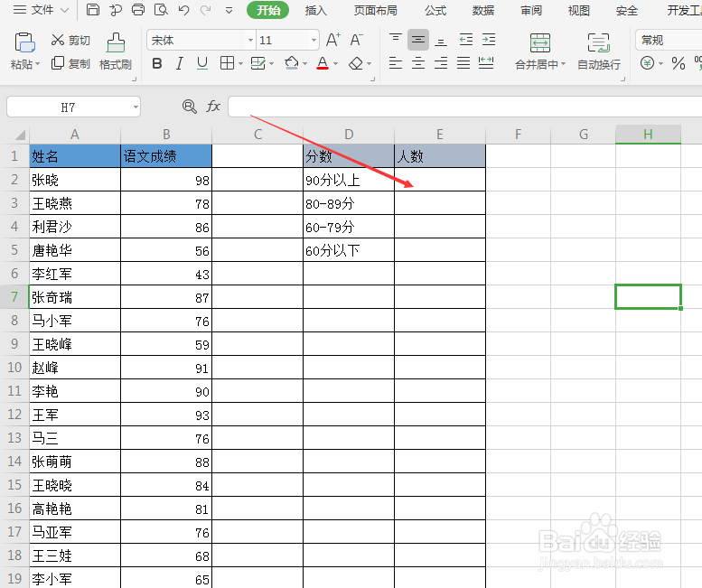The image size is (702, 588).
Task: Set bottom vertical alignment
Action: (x=441, y=41)
